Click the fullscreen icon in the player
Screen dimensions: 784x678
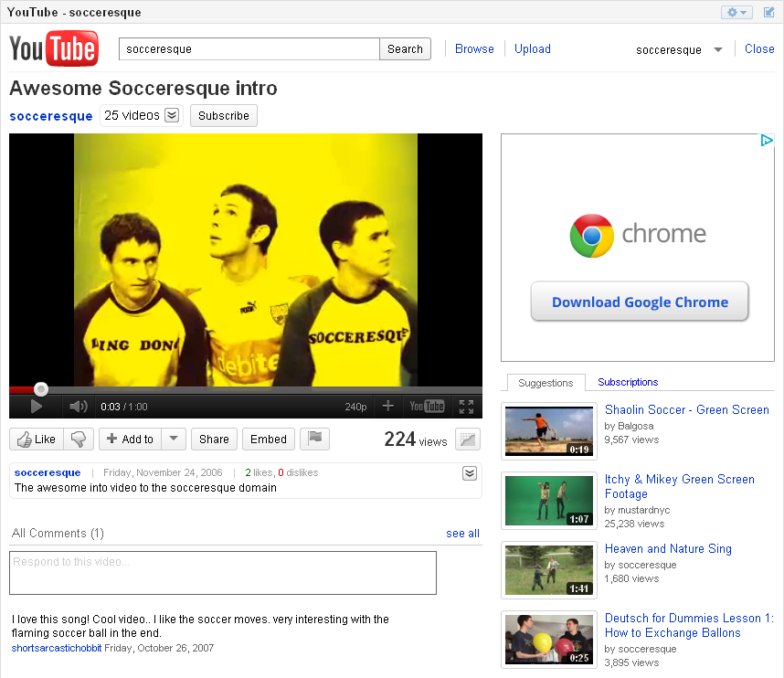pyautogui.click(x=466, y=407)
